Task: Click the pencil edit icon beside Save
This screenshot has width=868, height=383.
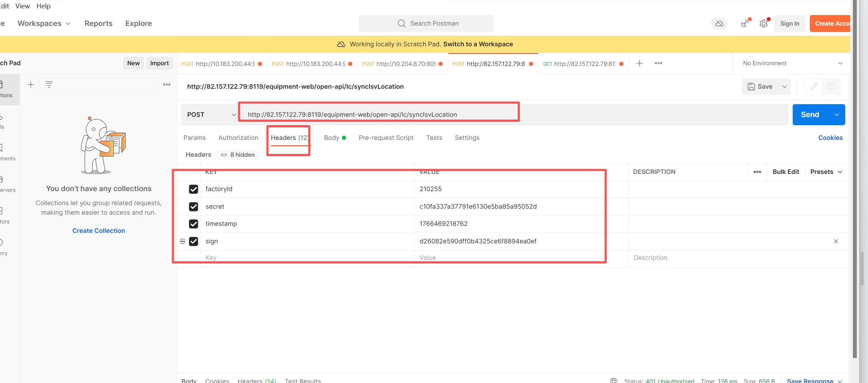Action: (x=813, y=87)
